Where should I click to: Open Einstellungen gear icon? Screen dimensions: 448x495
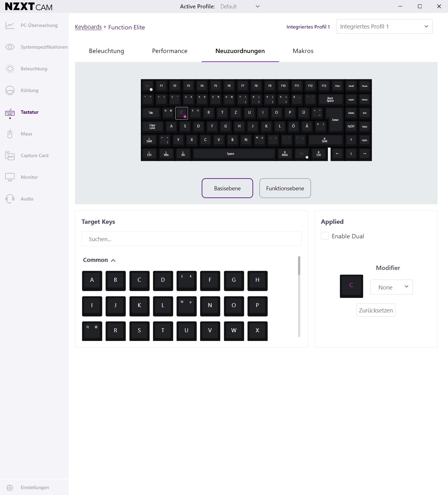pos(10,488)
